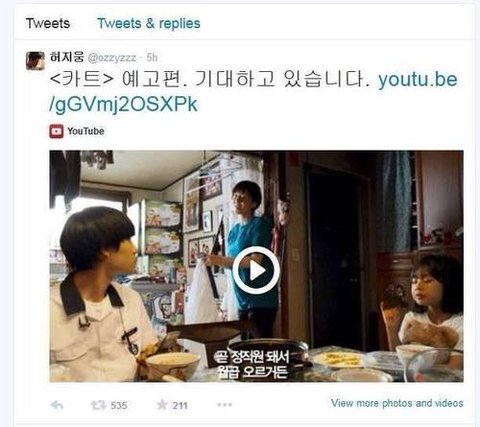480x427 pixels.
Task: Switch to the Tweets & replies tab
Action: [149, 23]
